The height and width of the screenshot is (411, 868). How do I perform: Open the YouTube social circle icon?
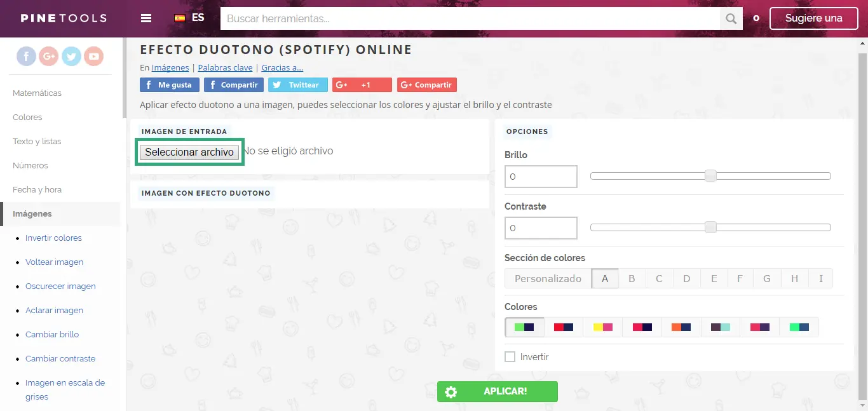tap(93, 57)
